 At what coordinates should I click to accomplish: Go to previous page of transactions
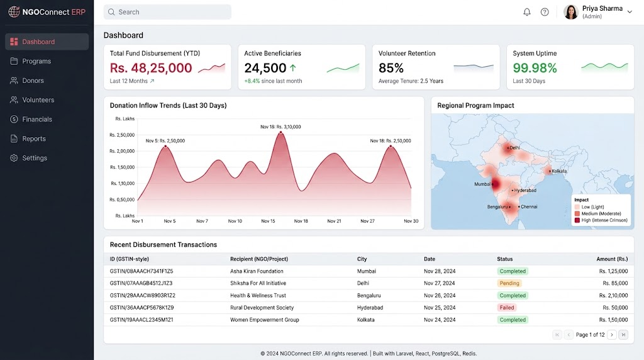(x=569, y=335)
